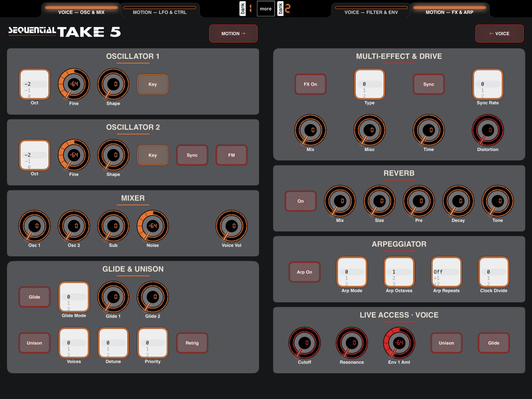Open the Arp Mode selector
The height and width of the screenshot is (399, 532).
pyautogui.click(x=352, y=272)
